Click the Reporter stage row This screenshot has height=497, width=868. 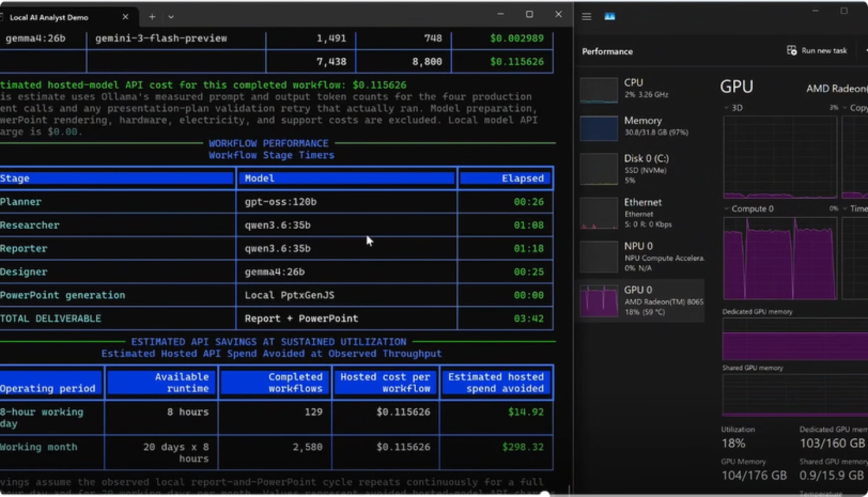(276, 248)
